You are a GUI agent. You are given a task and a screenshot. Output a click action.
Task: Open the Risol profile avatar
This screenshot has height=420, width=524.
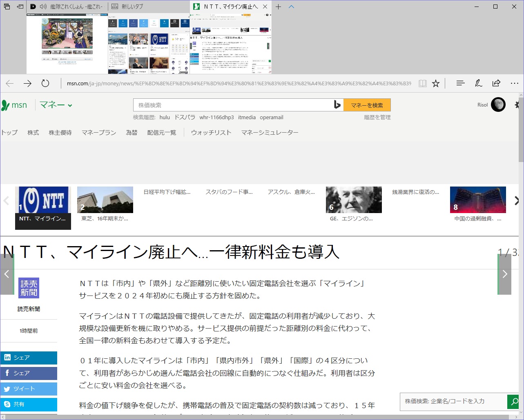tap(498, 105)
